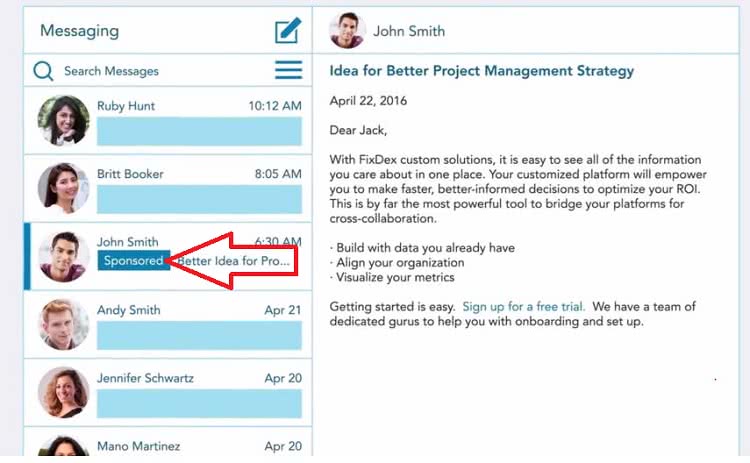Click Jennifer Schwartz's avatar

click(x=64, y=392)
